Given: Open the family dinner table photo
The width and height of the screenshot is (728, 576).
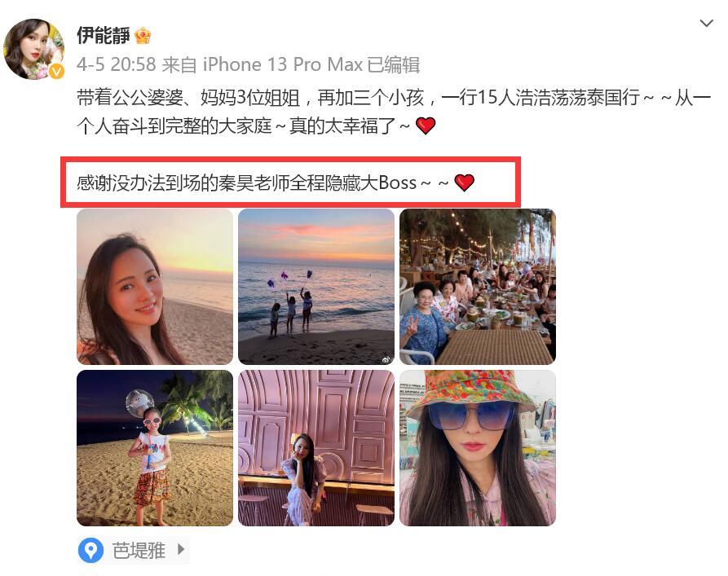Looking at the screenshot, I should pyautogui.click(x=478, y=287).
